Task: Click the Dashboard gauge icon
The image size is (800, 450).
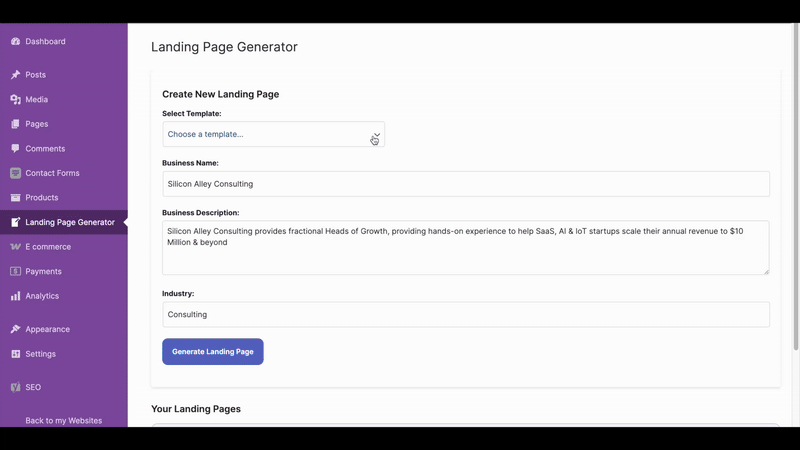Action: [15, 41]
